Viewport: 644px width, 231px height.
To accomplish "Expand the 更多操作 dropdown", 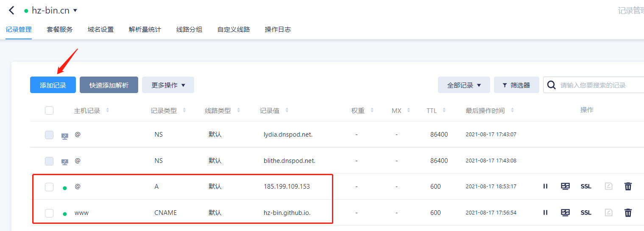I will click(168, 85).
